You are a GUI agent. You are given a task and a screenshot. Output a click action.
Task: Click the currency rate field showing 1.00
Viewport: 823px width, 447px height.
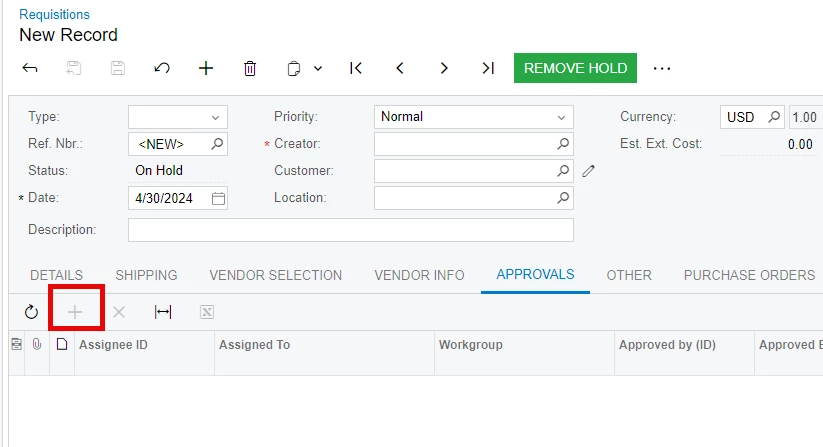point(805,117)
